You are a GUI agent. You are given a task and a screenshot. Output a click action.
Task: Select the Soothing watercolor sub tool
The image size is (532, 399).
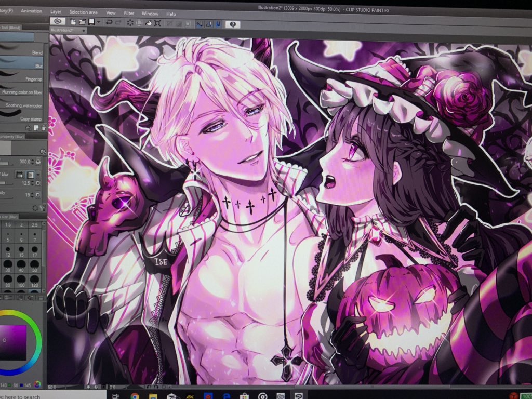click(22, 102)
